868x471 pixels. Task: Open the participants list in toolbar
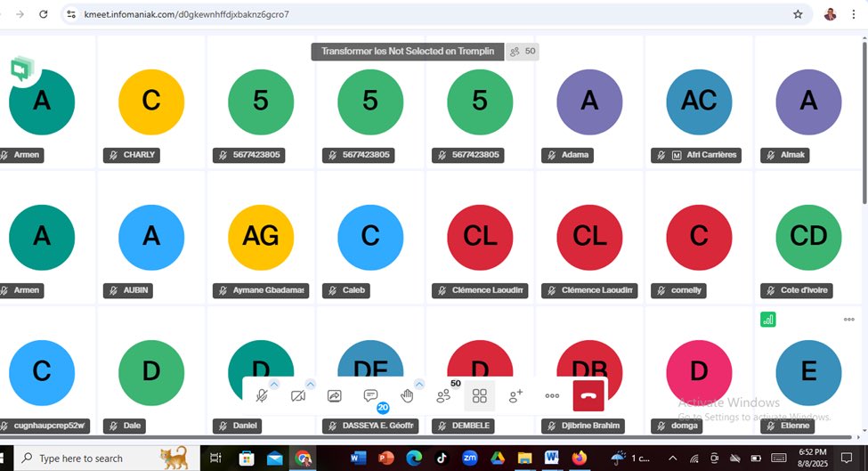click(x=443, y=395)
